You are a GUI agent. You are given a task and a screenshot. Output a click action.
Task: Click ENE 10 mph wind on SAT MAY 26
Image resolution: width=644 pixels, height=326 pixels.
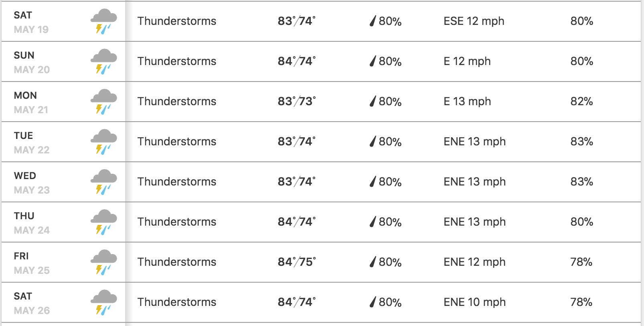pyautogui.click(x=474, y=302)
